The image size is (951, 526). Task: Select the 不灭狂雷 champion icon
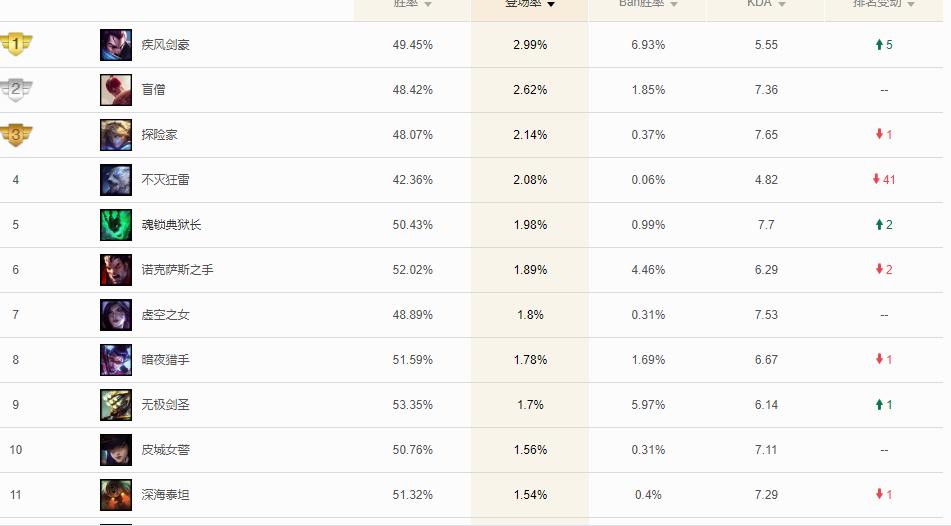click(x=116, y=180)
